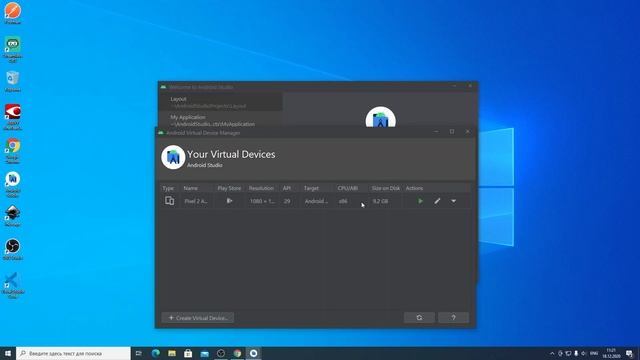Open Microsoft Store from the taskbar
The image size is (640, 360).
click(x=188, y=353)
